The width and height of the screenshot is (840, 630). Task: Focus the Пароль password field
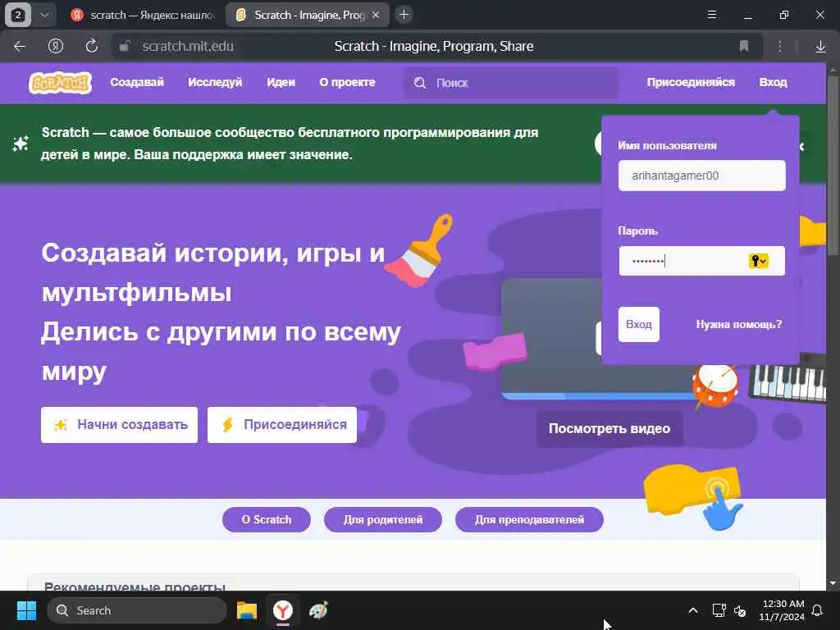click(702, 261)
